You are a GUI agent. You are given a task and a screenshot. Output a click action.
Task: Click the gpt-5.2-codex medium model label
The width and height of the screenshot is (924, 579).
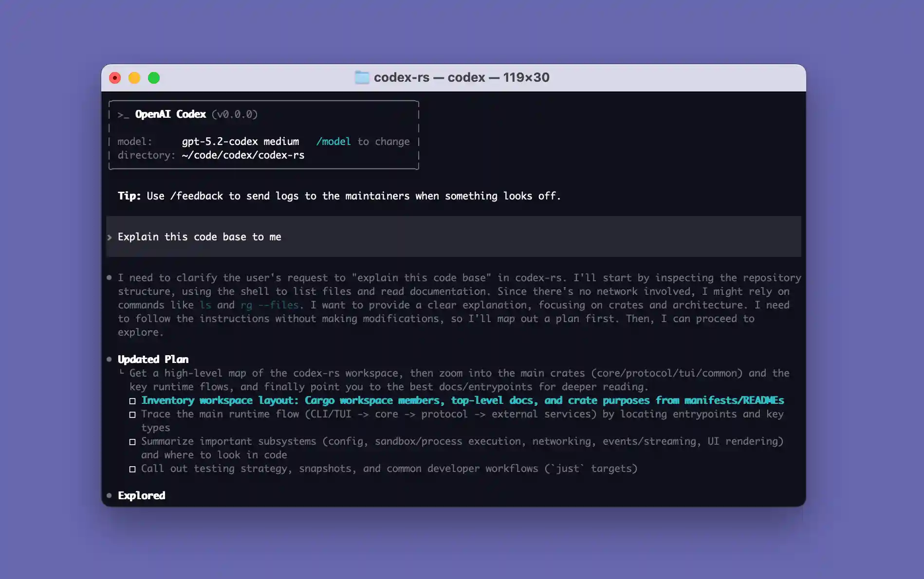pyautogui.click(x=240, y=141)
